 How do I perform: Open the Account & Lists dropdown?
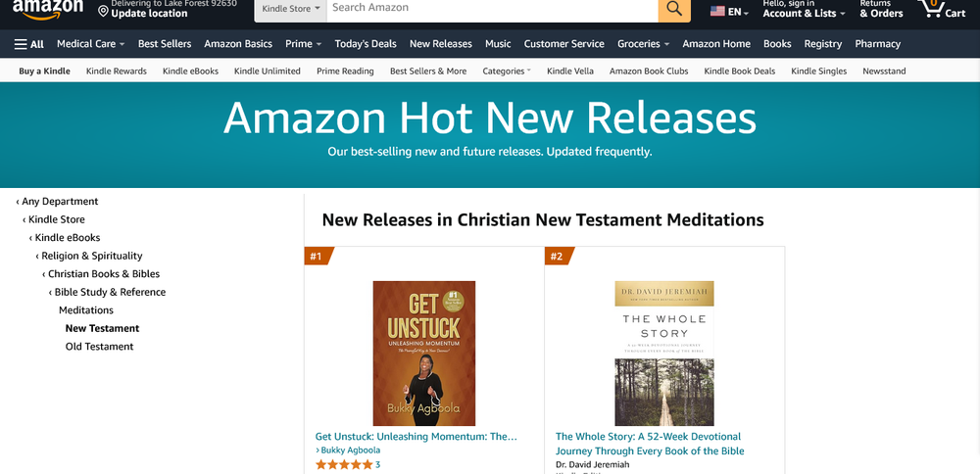coord(804,12)
